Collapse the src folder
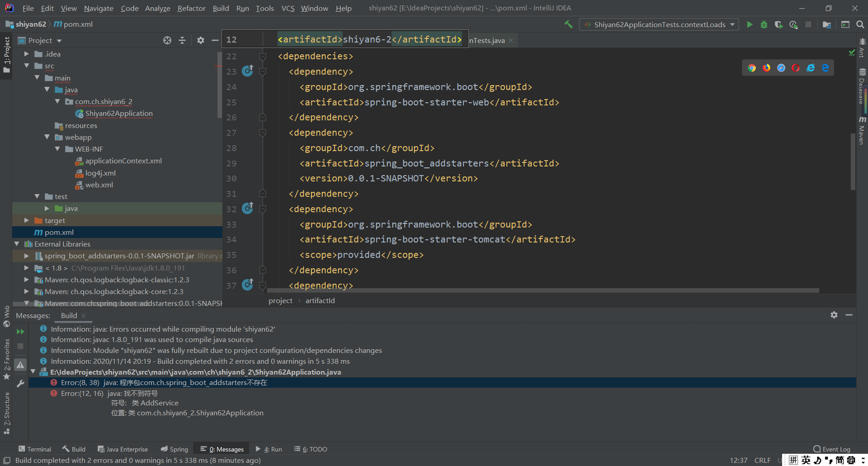The height and width of the screenshot is (466, 868). 27,66
